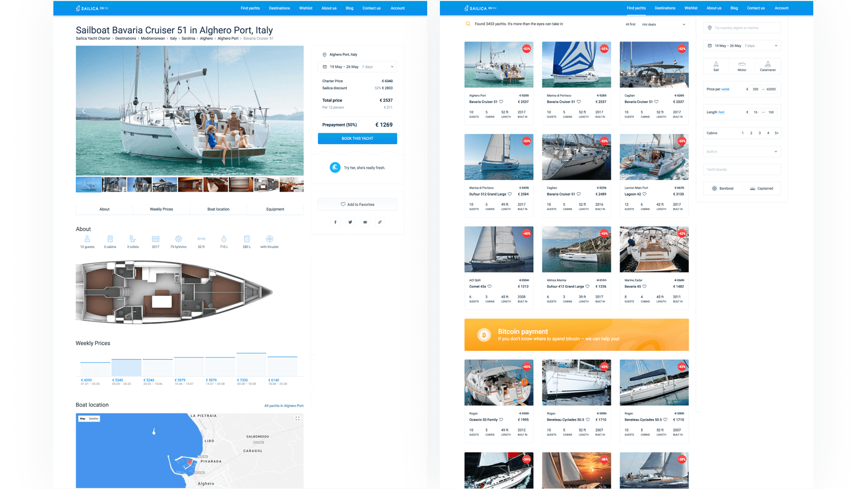Open All yachts in Alghero Port link
The width and height of the screenshot is (868, 489).
coord(283,406)
